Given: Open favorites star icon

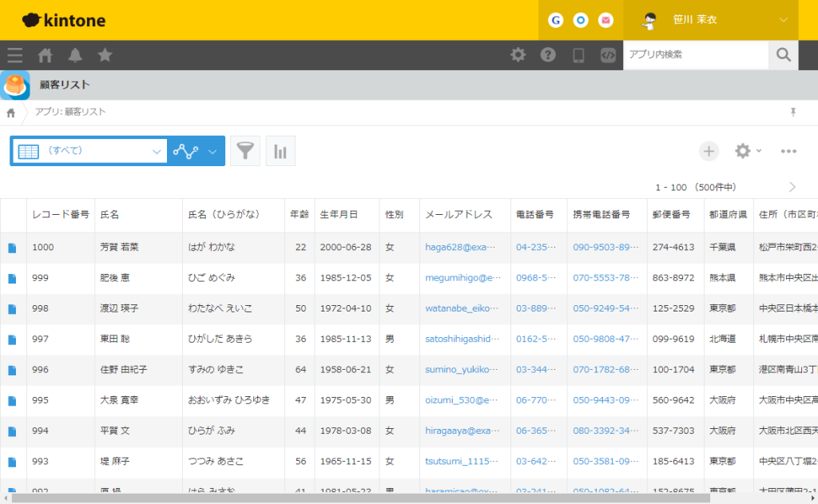Looking at the screenshot, I should click(x=105, y=55).
